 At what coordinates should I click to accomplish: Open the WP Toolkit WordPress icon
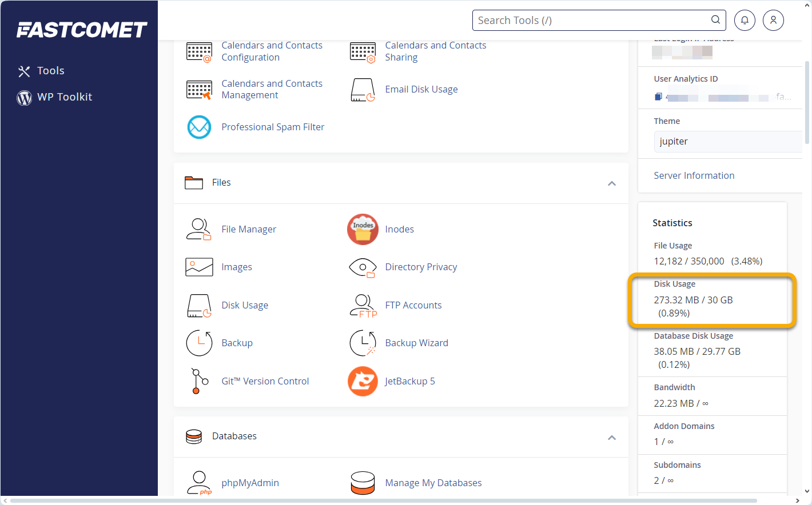coord(24,98)
